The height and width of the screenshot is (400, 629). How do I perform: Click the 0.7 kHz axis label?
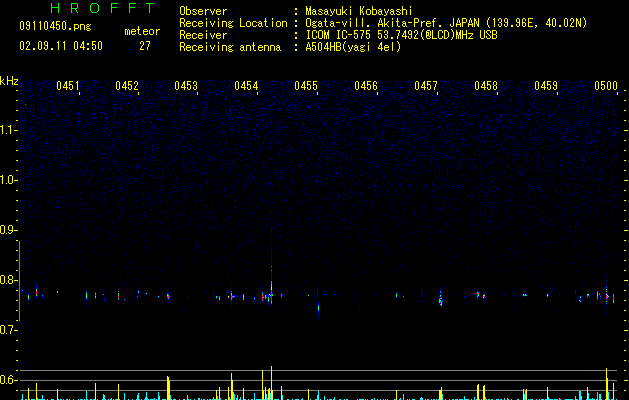9,330
